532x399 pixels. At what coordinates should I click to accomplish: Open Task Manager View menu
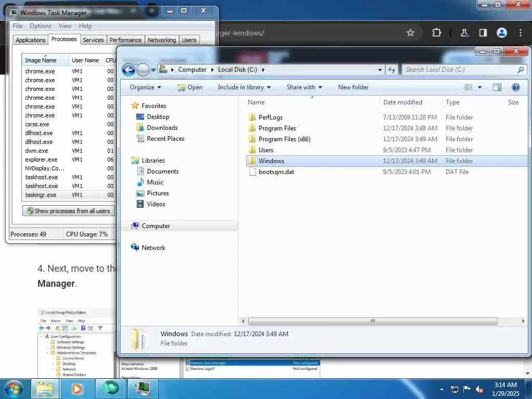65,26
